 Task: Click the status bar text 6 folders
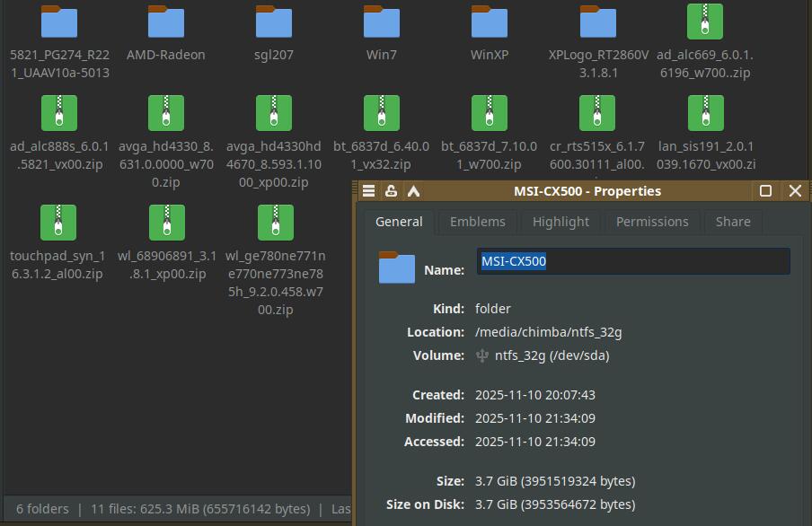pos(42,509)
